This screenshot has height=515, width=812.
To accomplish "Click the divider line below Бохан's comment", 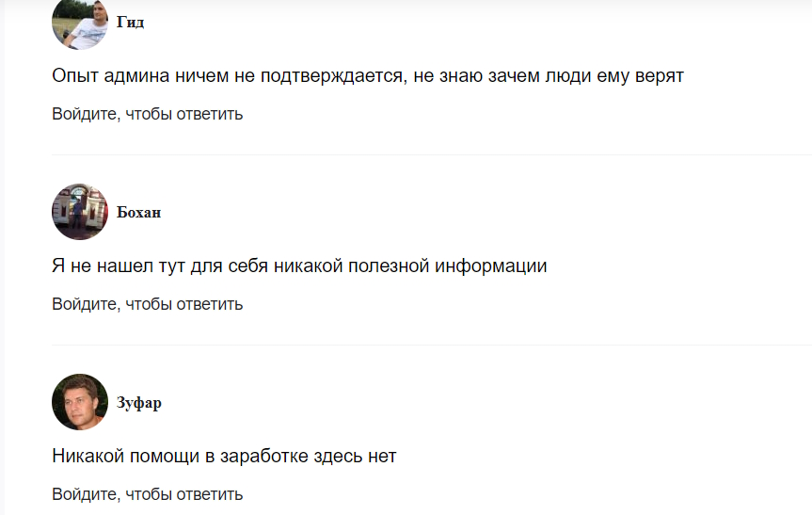I will point(431,345).
